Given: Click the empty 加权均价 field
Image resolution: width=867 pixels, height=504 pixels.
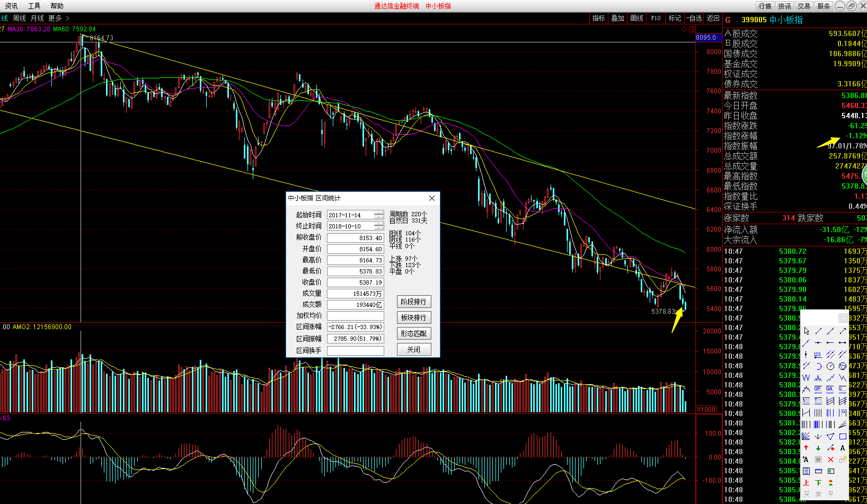Looking at the screenshot, I should 356,316.
